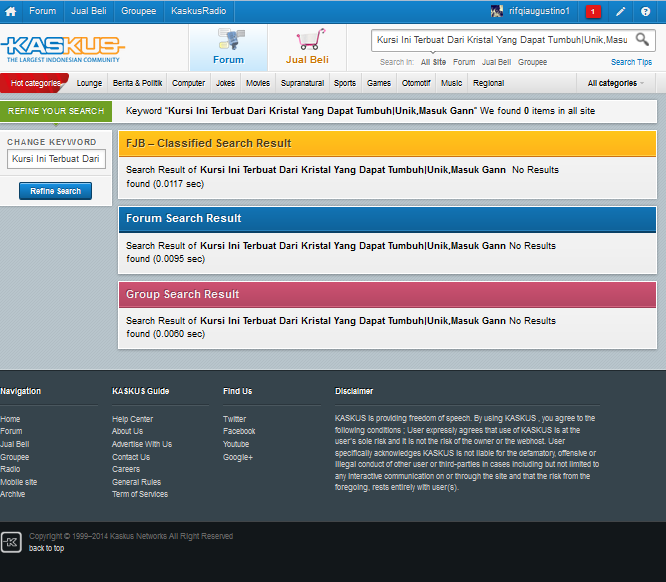
Task: Click the pencil create-post icon
Action: point(621,11)
